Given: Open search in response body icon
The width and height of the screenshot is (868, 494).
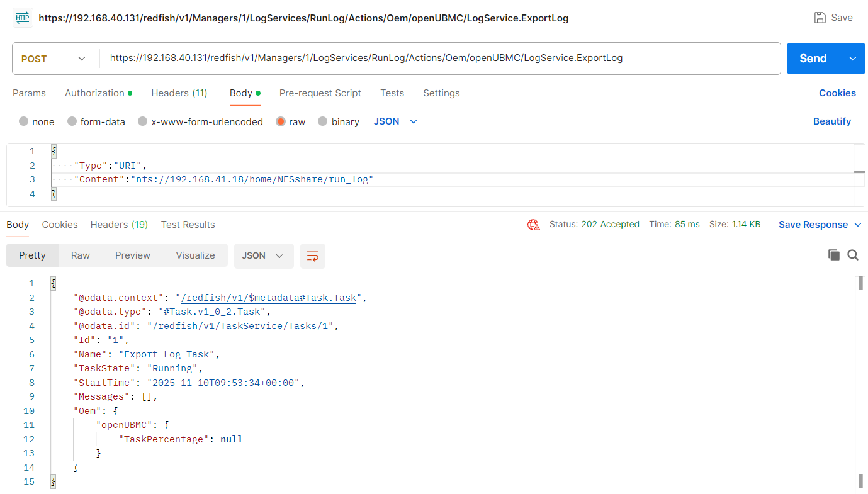Looking at the screenshot, I should click(x=853, y=255).
